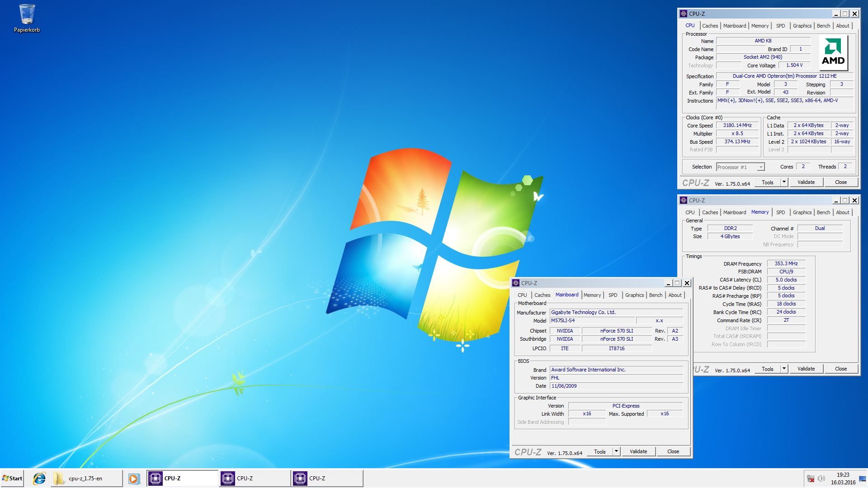Select the Bench tab in the Memory window

823,212
